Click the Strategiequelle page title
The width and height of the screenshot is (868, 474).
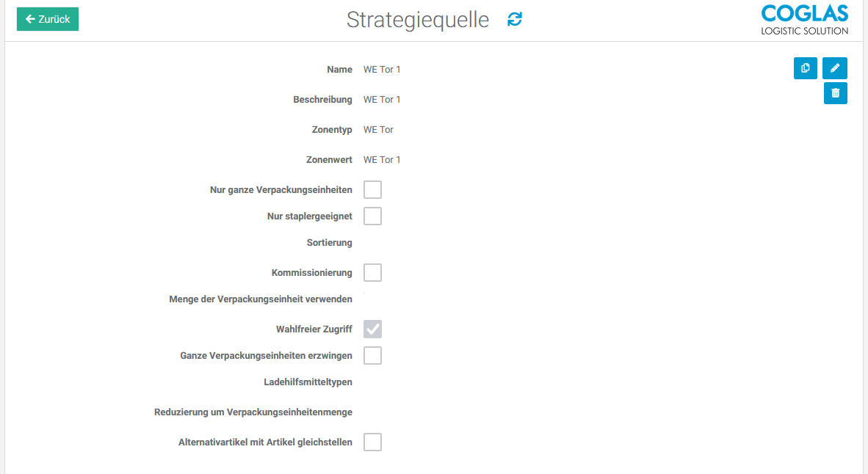coord(417,20)
